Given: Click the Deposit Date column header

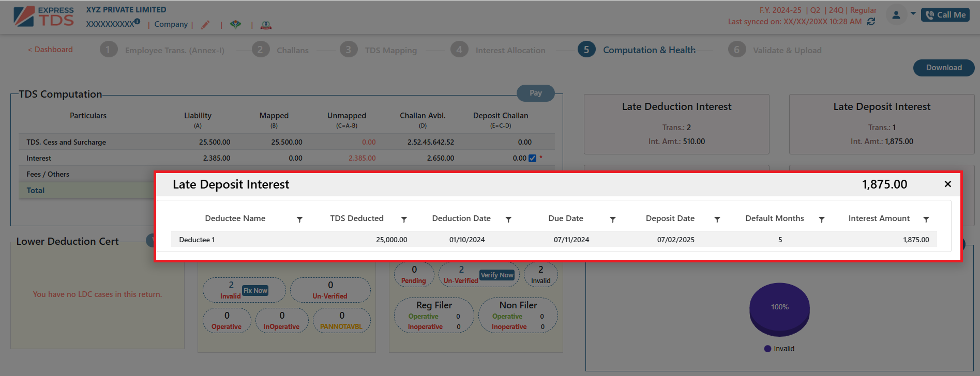Looking at the screenshot, I should [670, 218].
